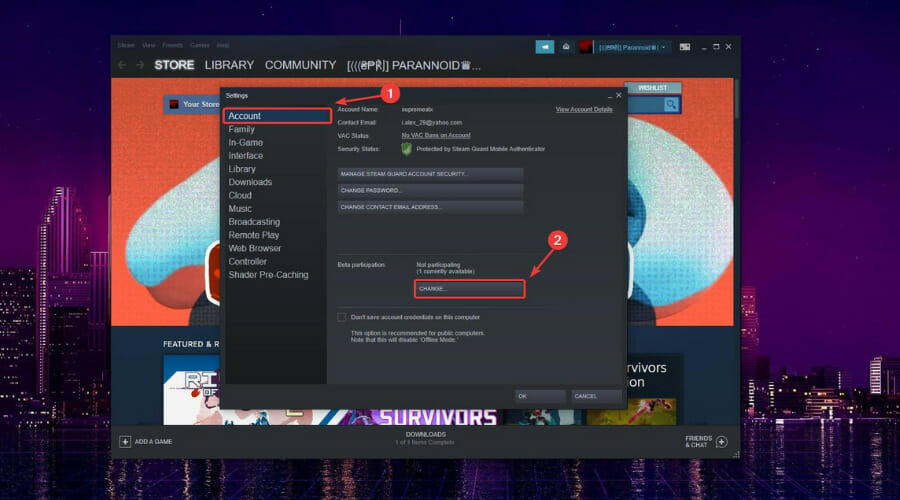900x500 pixels.
Task: Open the Wishlist button in store
Action: 653,88
